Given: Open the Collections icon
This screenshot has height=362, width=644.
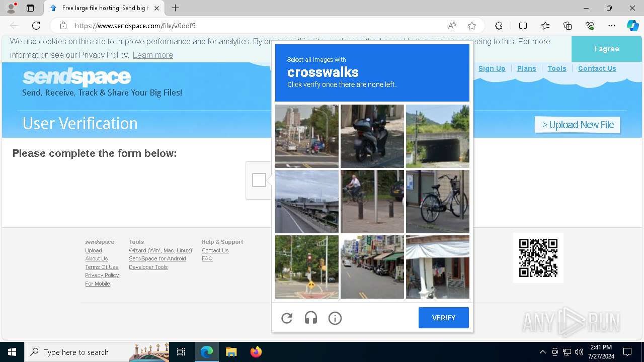Looking at the screenshot, I should click(568, 26).
